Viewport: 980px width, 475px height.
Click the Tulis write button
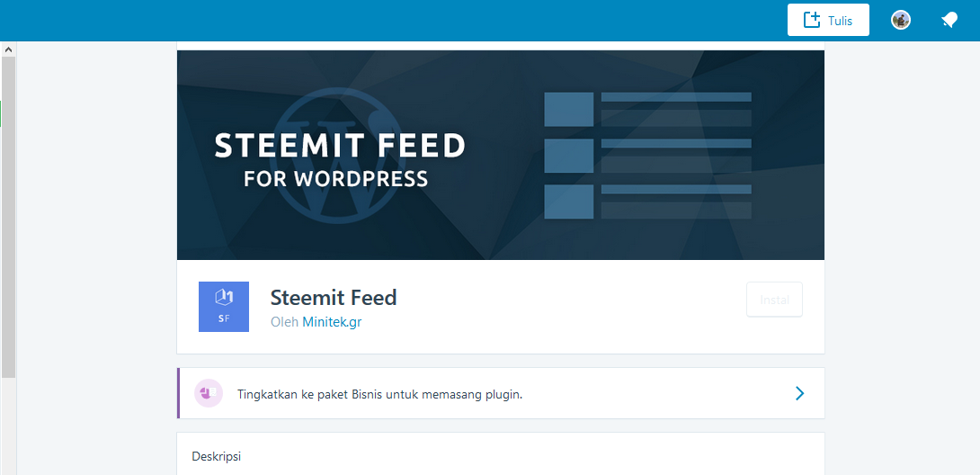pyautogui.click(x=828, y=20)
